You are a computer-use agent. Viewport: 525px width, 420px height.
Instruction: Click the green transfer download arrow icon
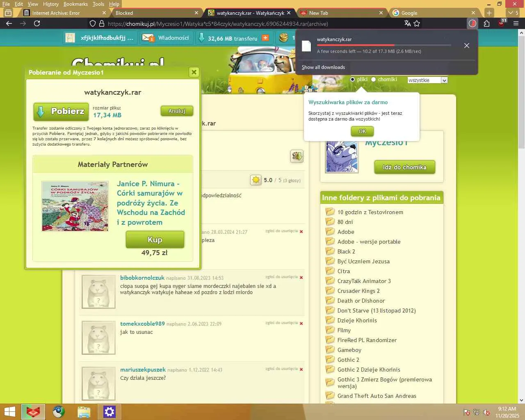point(201,38)
